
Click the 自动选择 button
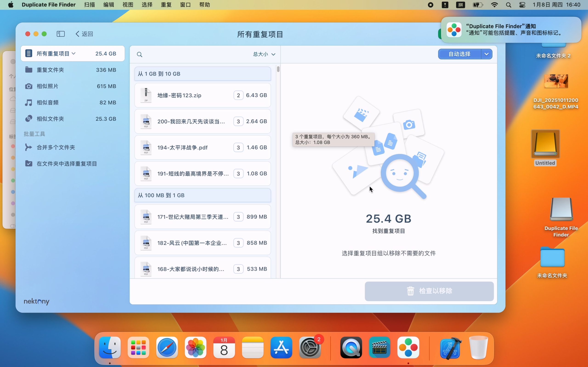pos(459,54)
